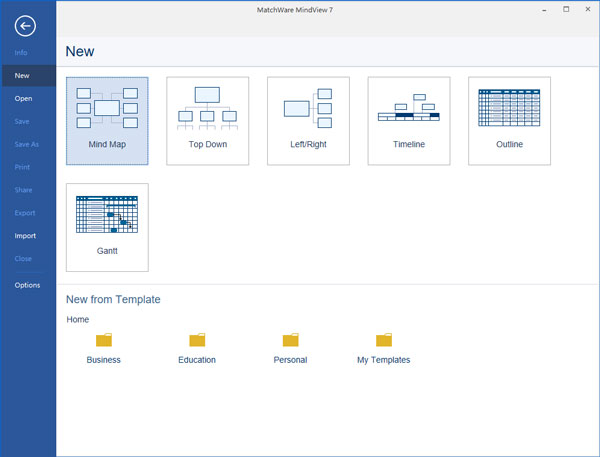The width and height of the screenshot is (600, 457).
Task: Click the back arrow circle icon
Action: (x=25, y=26)
